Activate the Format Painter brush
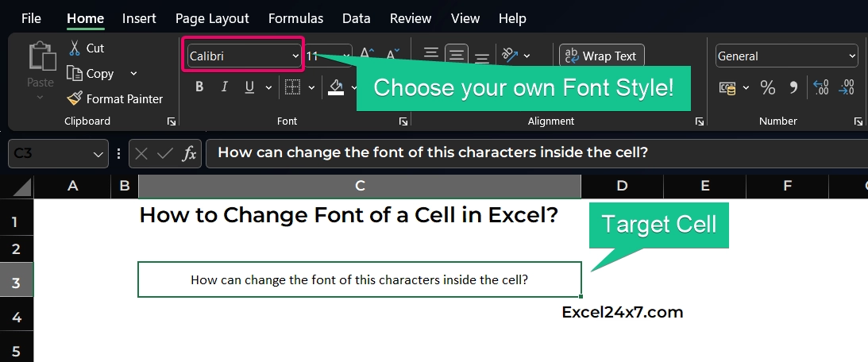This screenshot has height=362, width=868. click(x=75, y=99)
